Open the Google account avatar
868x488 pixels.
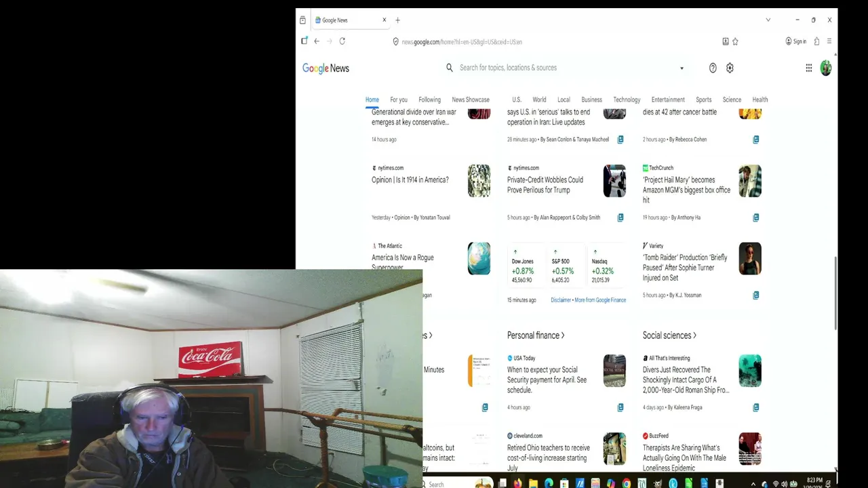click(826, 68)
